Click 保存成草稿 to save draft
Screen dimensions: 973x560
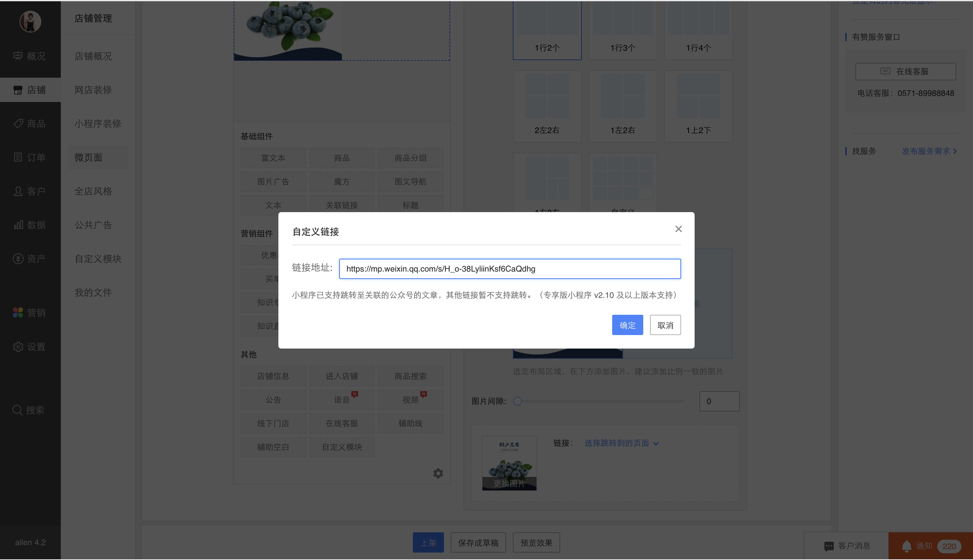478,543
